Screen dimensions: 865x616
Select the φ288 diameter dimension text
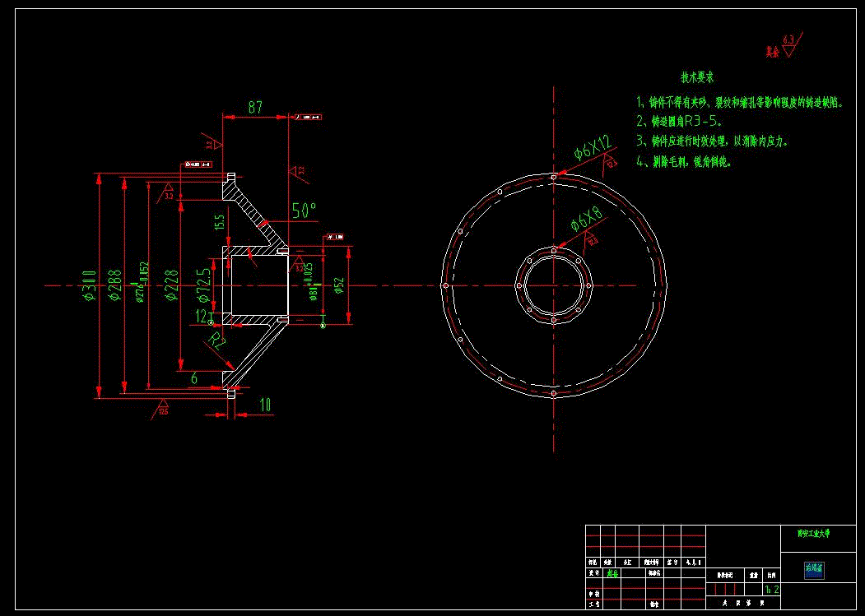click(115, 285)
